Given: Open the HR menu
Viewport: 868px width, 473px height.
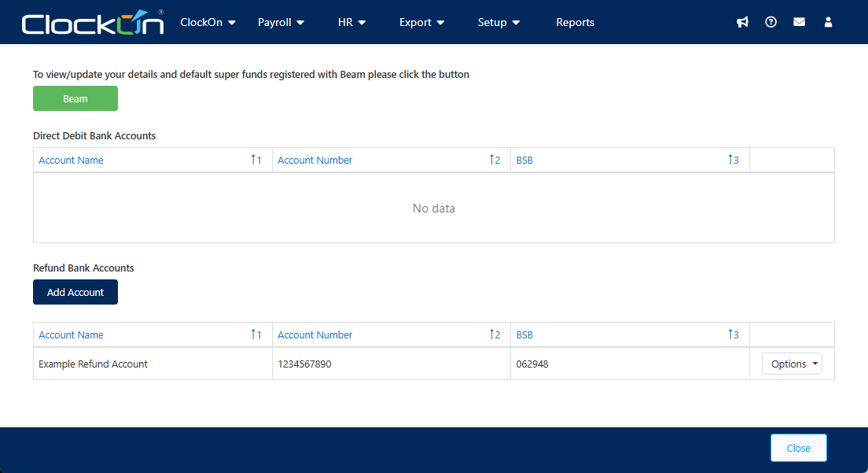Looking at the screenshot, I should [351, 22].
